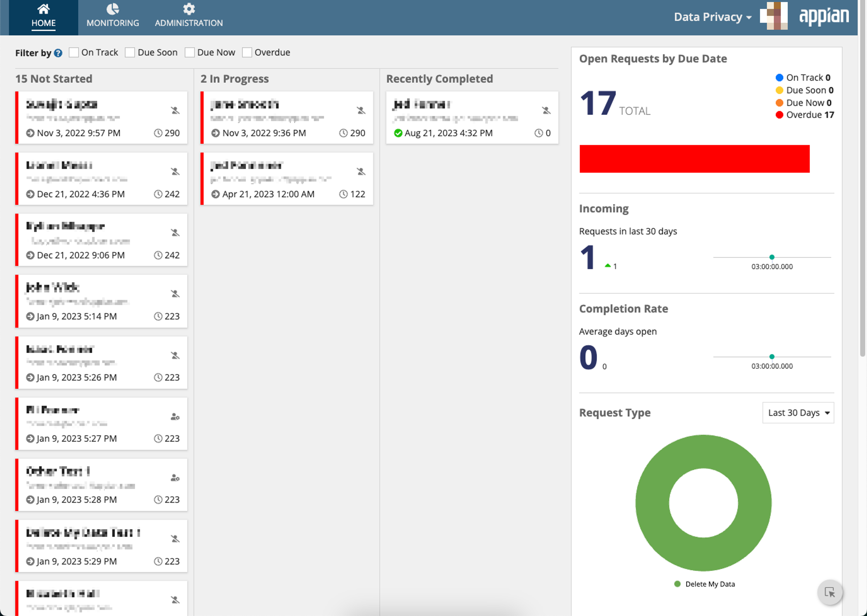
Task: Click assigned user icon on Jan 9, 2023 5:27 PM card
Action: pos(175,416)
